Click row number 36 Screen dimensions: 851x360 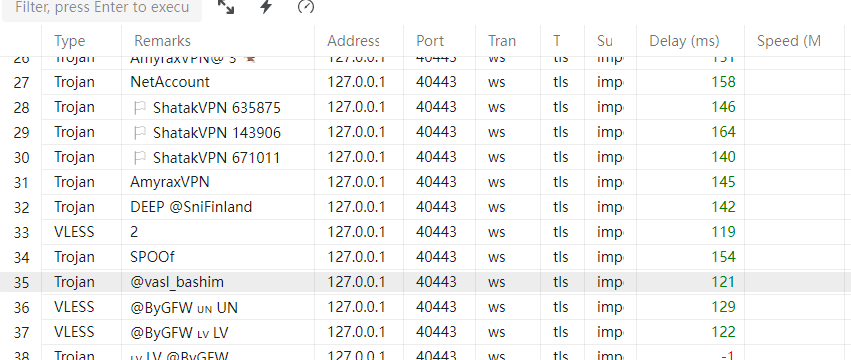(21, 307)
